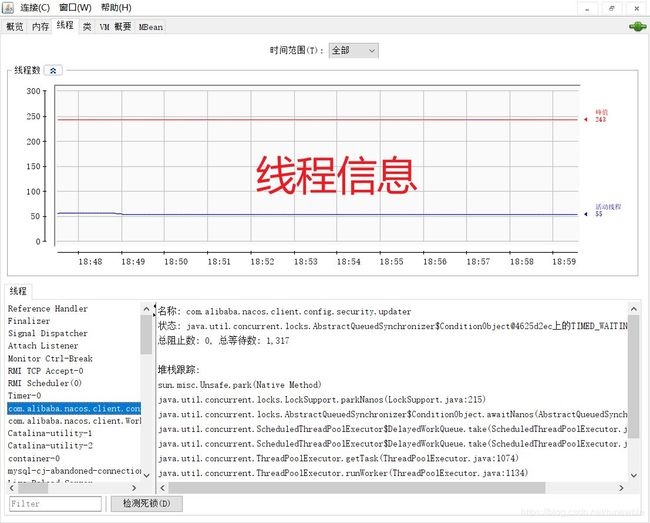Click thread list scroll down arrow

[146, 476]
